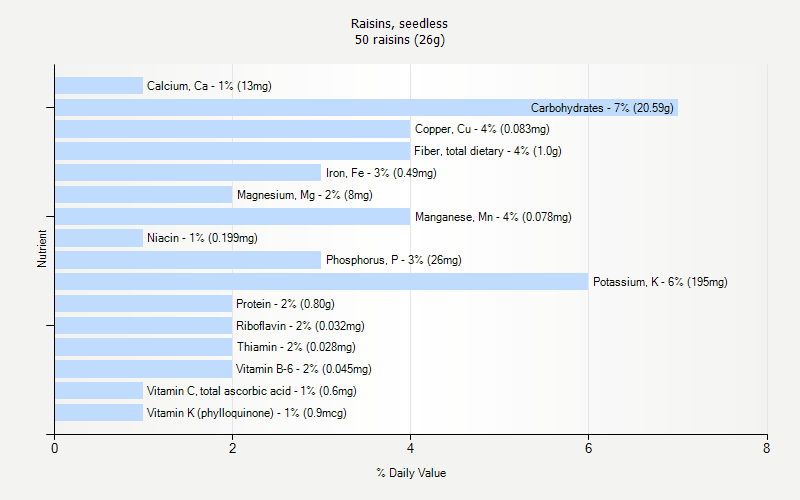The width and height of the screenshot is (800, 500).
Task: Click the Magnesium, Mg - 2% (8mg) label
Action: pos(305,195)
